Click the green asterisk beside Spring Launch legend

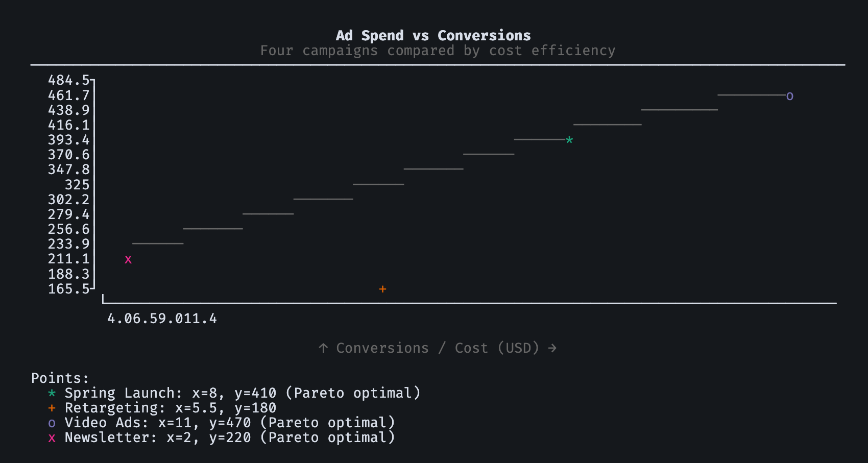point(52,393)
